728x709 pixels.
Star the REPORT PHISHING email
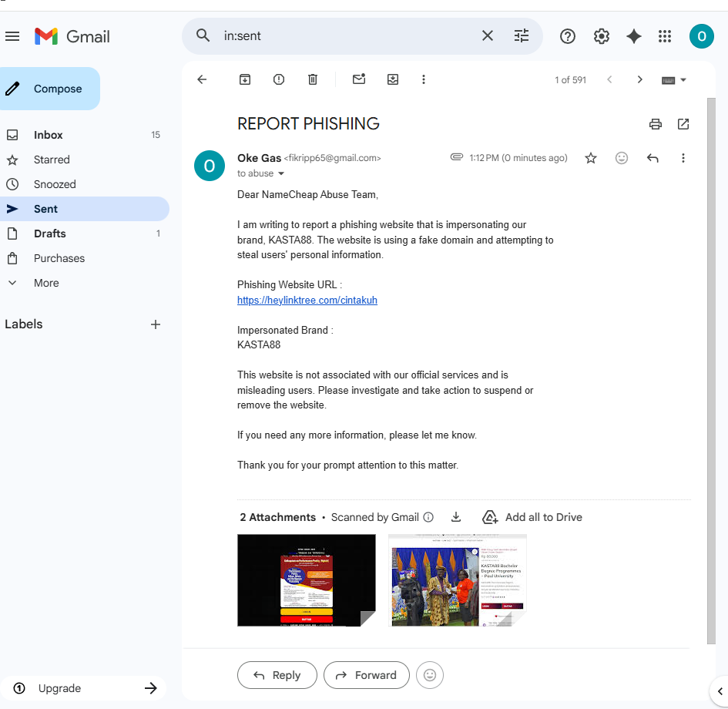(x=591, y=158)
